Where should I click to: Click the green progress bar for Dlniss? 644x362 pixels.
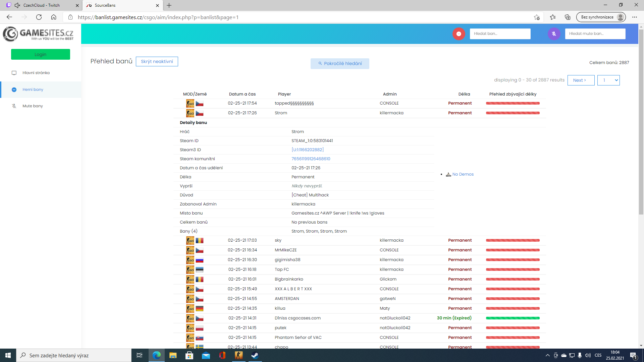pyautogui.click(x=513, y=318)
